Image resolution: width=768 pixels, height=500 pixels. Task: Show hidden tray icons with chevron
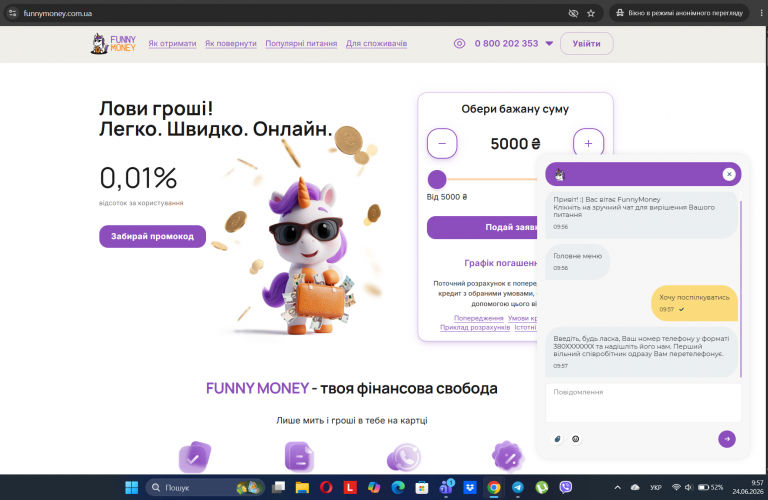point(618,487)
